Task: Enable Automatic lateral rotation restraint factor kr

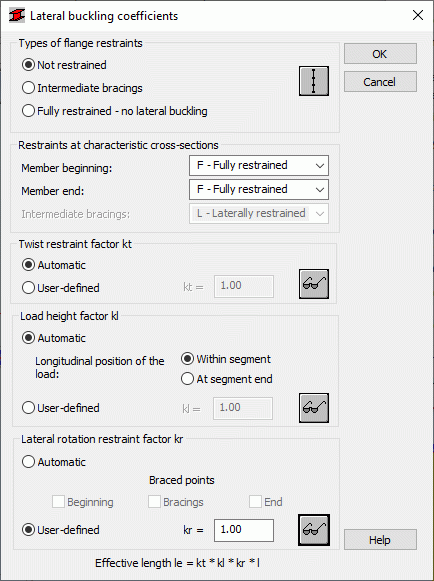Action: (x=54, y=462)
